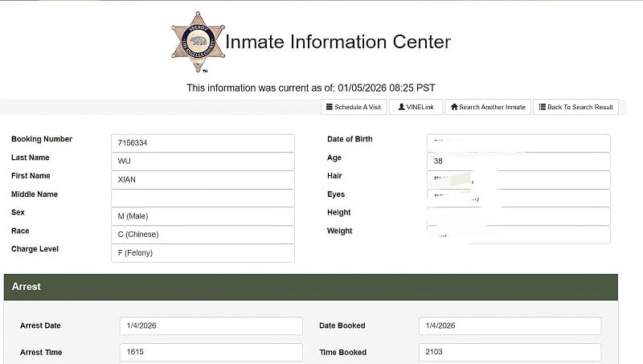Select the Booking Number field

203,143
